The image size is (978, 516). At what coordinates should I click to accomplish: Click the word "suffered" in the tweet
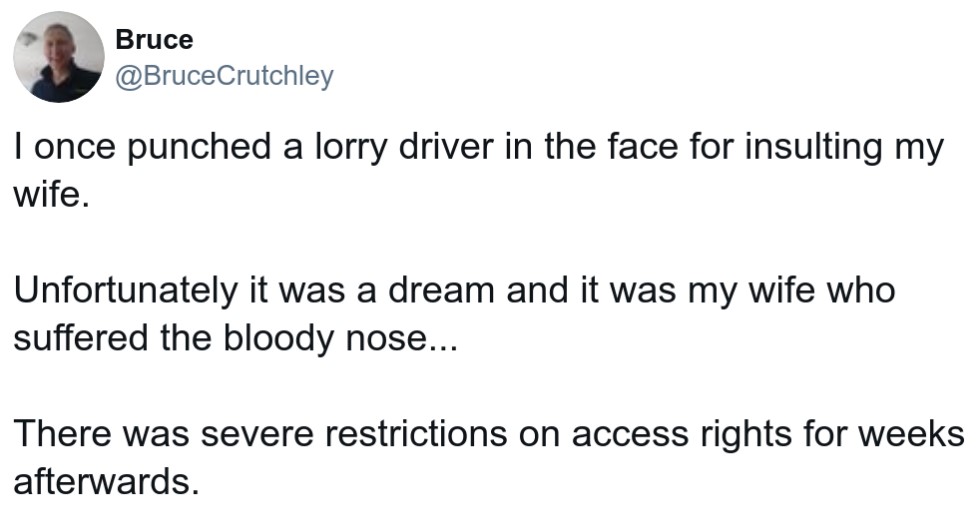coord(80,338)
